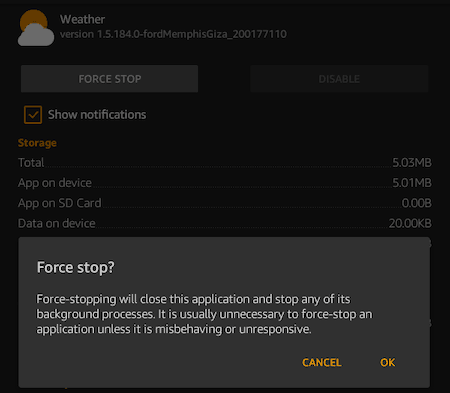Screen dimensions: 450x393
Task: Tap the greyed DISABLE button
Action: [339, 79]
